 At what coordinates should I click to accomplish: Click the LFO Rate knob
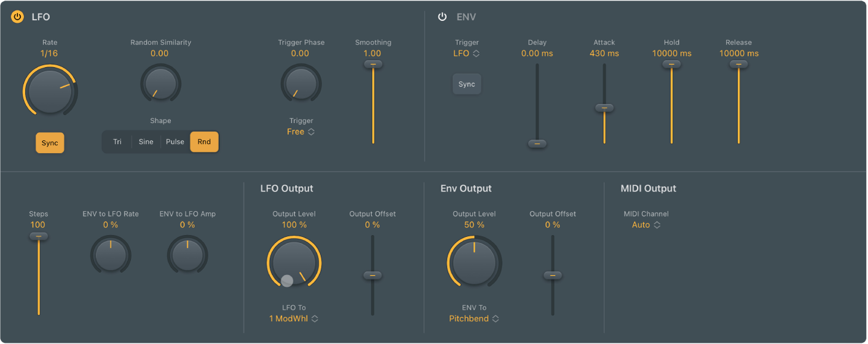coord(50,91)
